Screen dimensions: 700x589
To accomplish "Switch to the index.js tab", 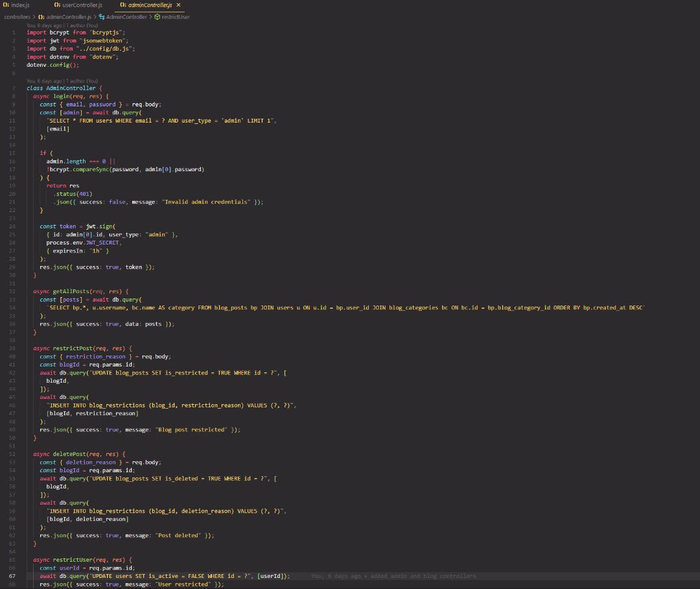I will pos(20,5).
